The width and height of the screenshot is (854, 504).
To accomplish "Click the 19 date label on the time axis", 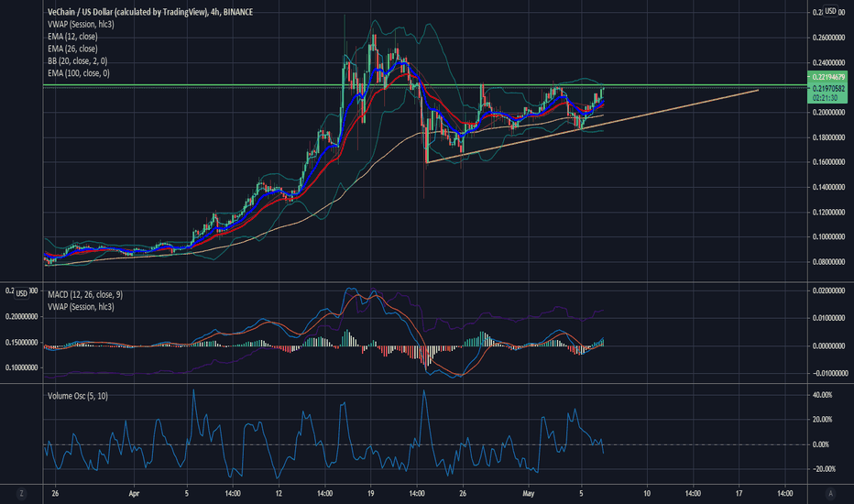I will pos(371,494).
